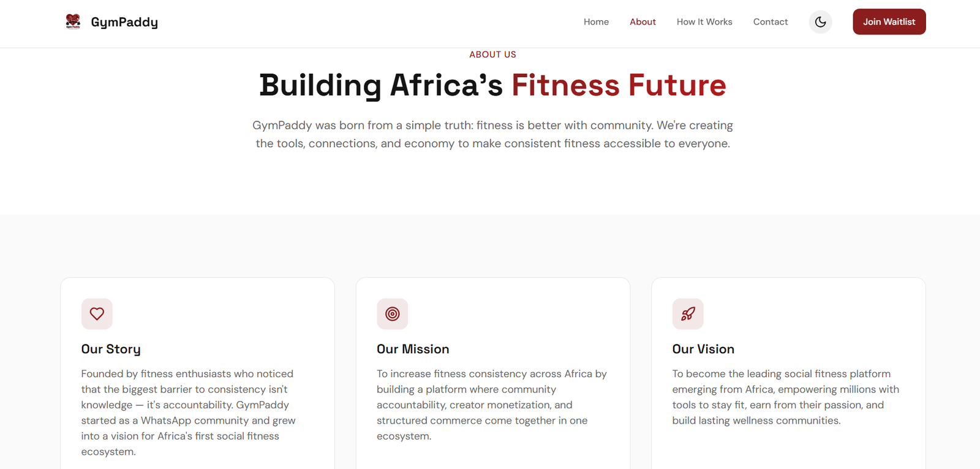Click the Join Waitlist button

tap(889, 21)
